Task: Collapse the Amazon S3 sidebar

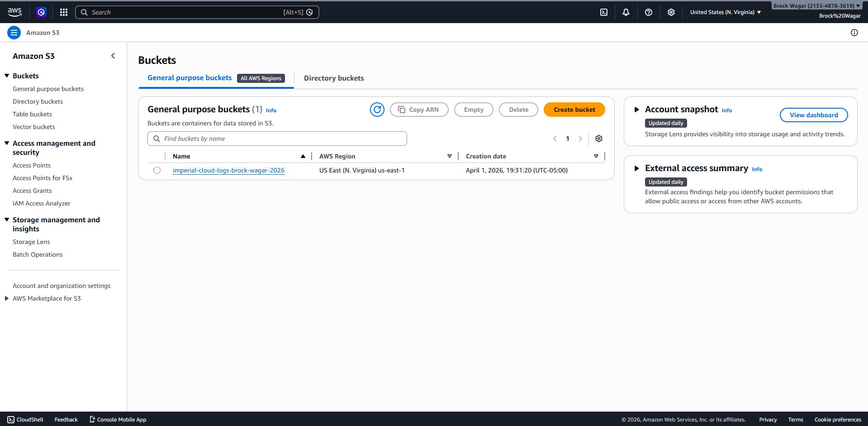Action: point(113,56)
